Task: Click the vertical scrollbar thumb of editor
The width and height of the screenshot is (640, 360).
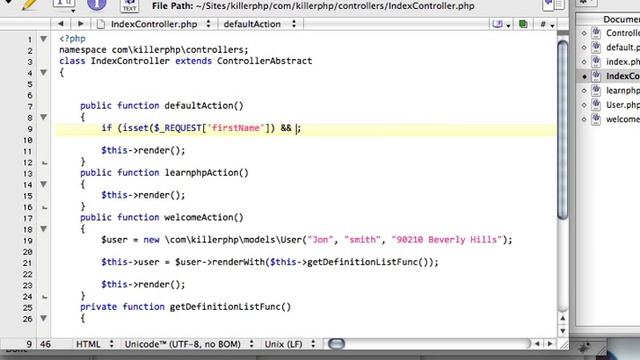Action: point(562,130)
